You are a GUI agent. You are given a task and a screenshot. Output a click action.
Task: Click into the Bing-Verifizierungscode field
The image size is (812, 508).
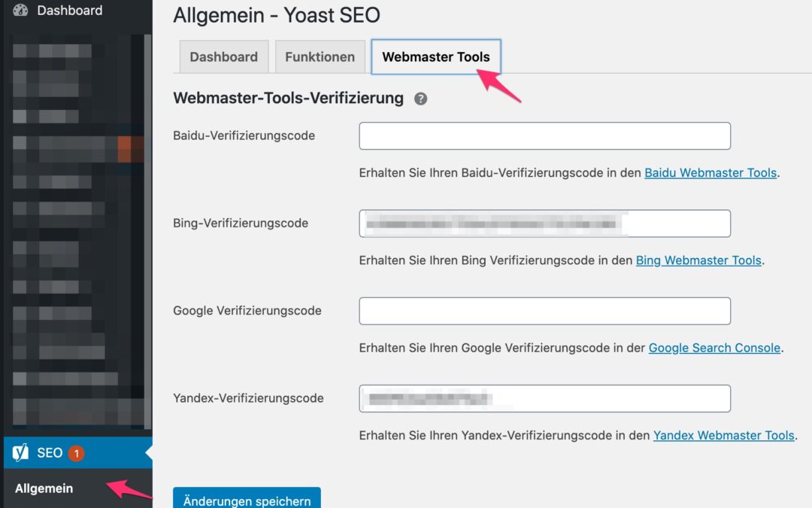click(x=544, y=224)
